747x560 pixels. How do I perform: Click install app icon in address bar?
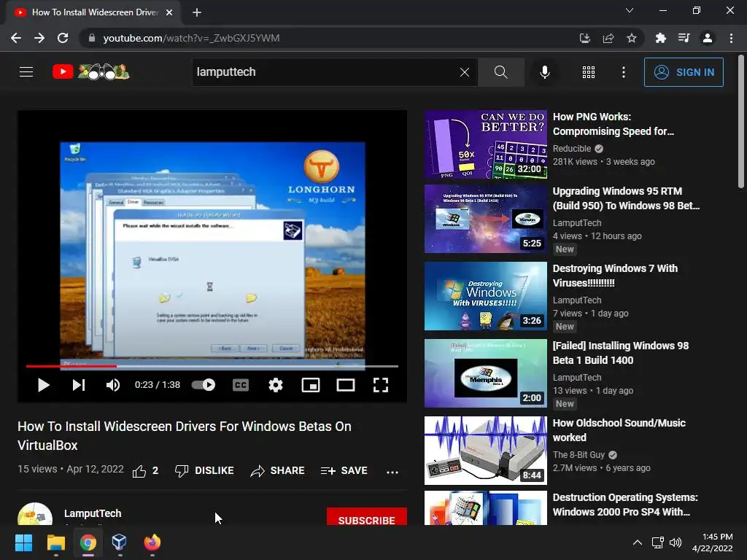pyautogui.click(x=584, y=38)
